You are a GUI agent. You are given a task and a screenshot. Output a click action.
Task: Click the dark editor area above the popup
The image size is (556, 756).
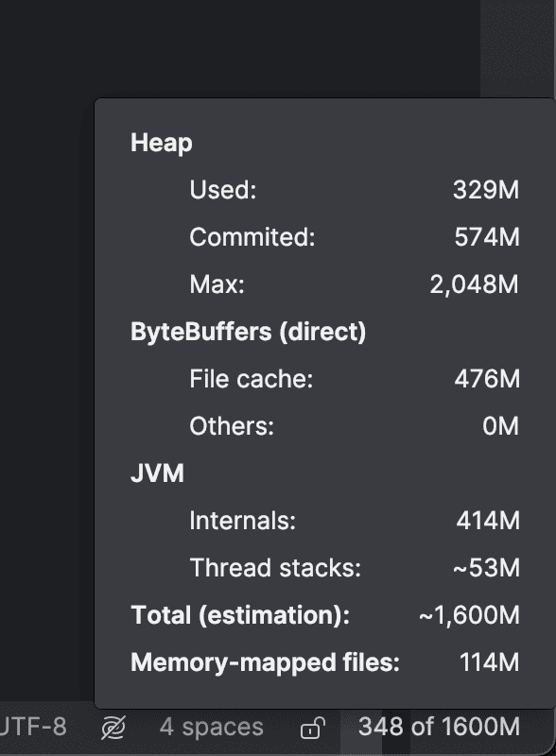coord(240,48)
